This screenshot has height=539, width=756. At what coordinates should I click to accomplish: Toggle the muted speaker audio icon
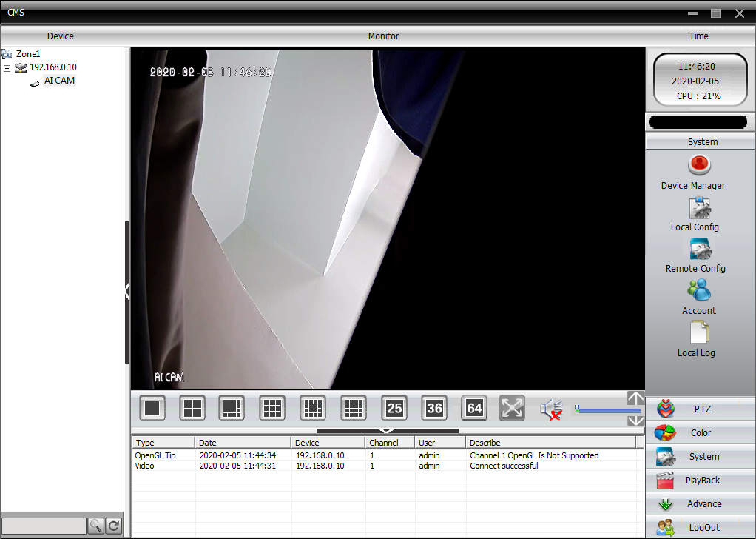tap(552, 409)
